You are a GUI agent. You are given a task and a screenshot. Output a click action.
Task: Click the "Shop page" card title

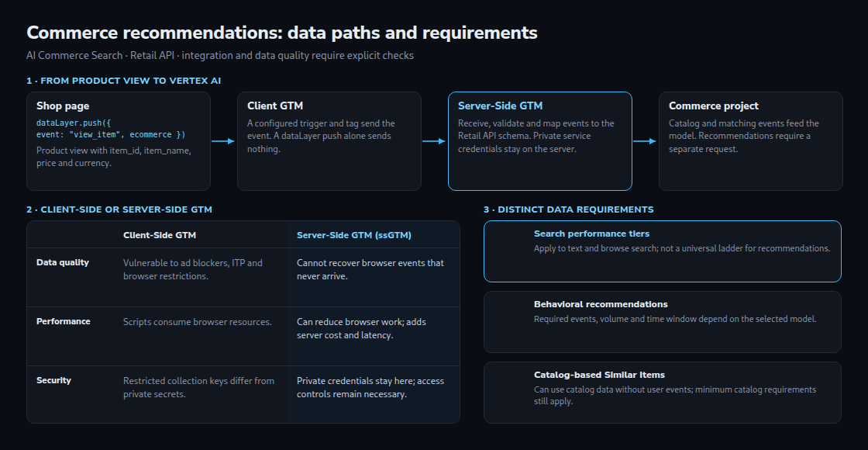click(63, 106)
